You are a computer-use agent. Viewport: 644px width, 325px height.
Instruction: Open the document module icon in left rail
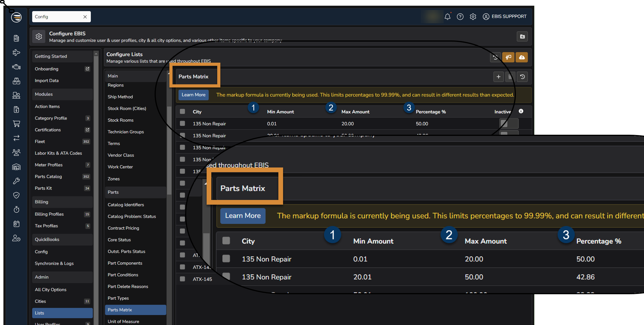pos(16,38)
